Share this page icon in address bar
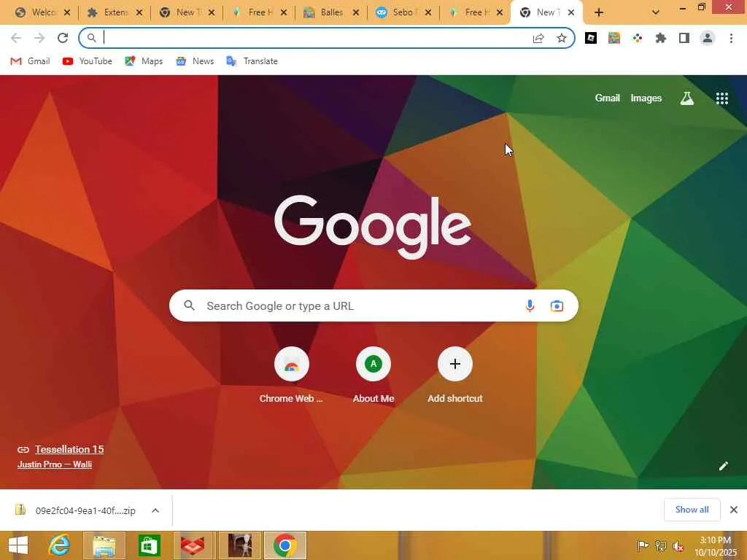Viewport: 747px width, 560px height. (538, 38)
